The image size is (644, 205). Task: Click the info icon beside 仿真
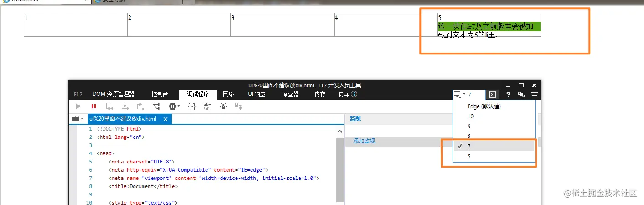click(x=354, y=95)
